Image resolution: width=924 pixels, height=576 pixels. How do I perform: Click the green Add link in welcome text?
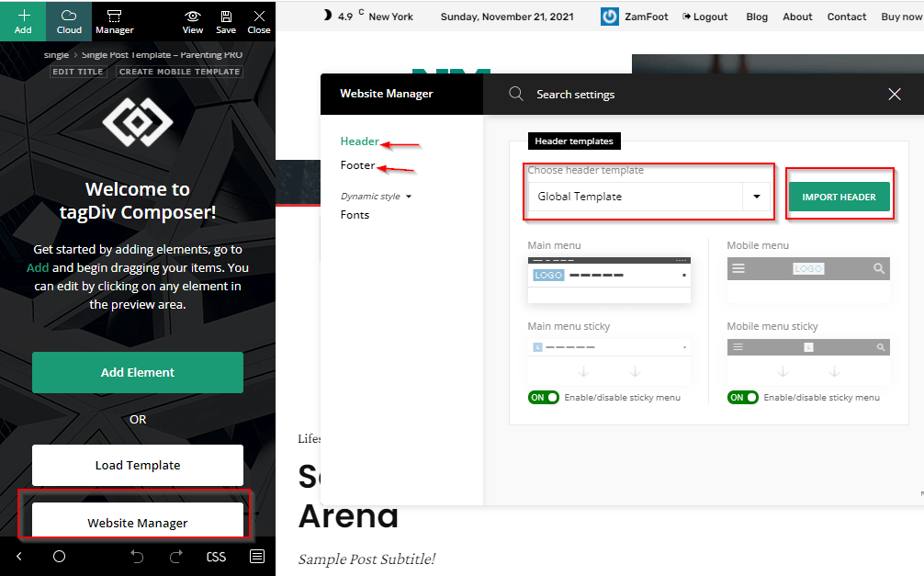point(38,267)
